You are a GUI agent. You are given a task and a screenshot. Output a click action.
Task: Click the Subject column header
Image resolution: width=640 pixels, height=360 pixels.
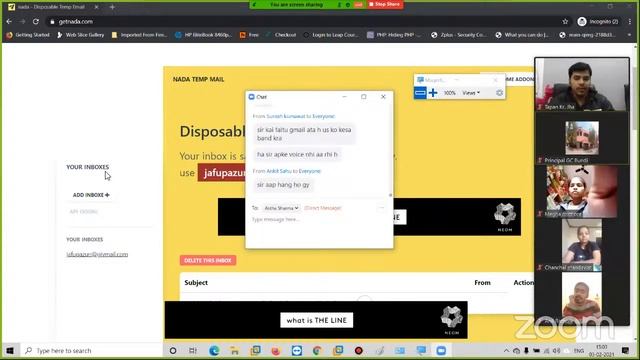[196, 282]
